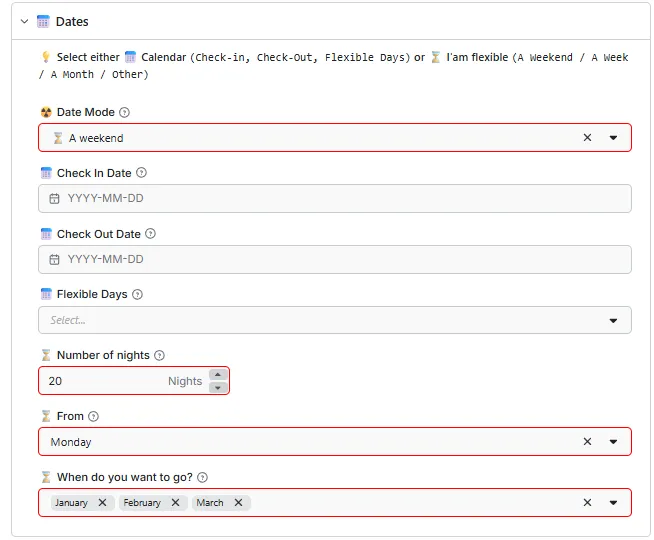654x540 pixels.
Task: Click the Check In Date input field
Action: [x=335, y=198]
